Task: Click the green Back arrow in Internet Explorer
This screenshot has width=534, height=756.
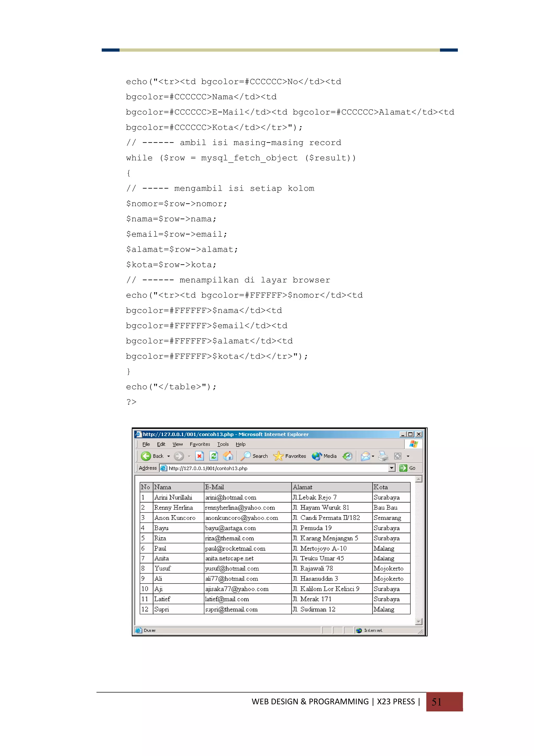Action: [x=146, y=456]
